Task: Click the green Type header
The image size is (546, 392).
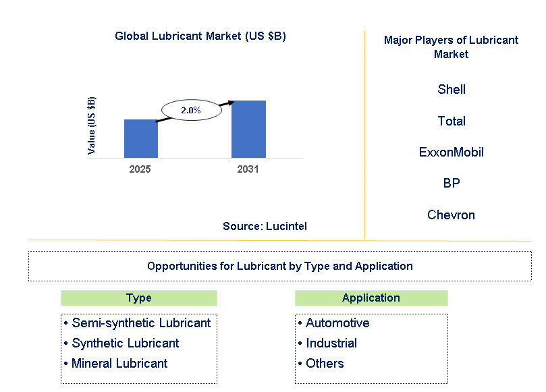Action: [x=139, y=298]
